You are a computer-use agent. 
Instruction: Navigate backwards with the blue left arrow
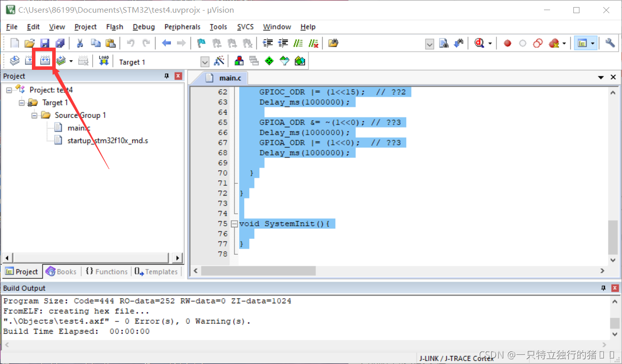click(166, 44)
